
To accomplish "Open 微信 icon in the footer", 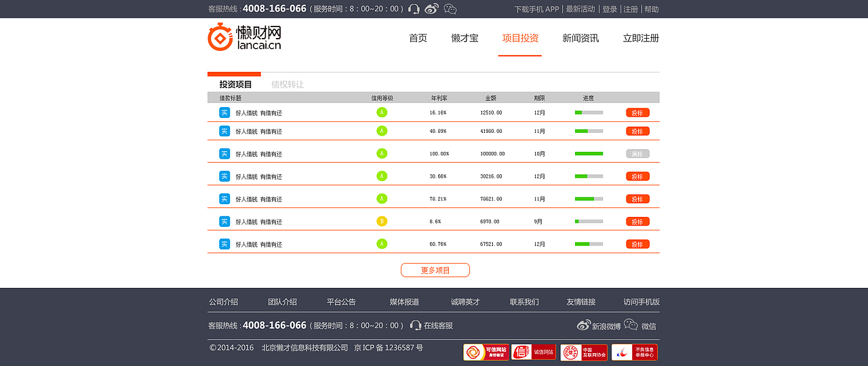I will [x=631, y=325].
